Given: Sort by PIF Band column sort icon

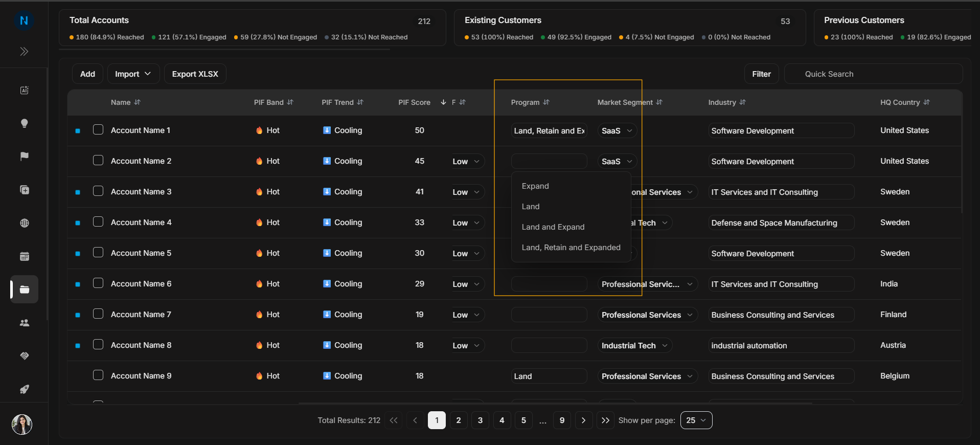Looking at the screenshot, I should click(290, 102).
